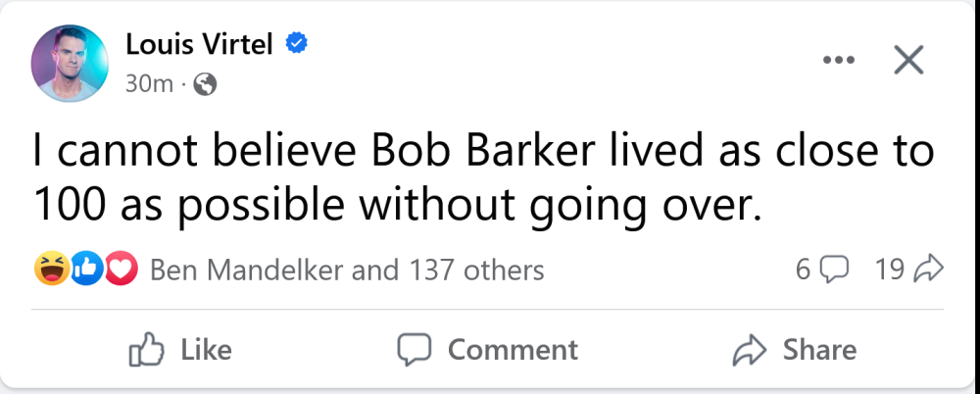Open Louis Virtel's profile picture

[x=69, y=61]
